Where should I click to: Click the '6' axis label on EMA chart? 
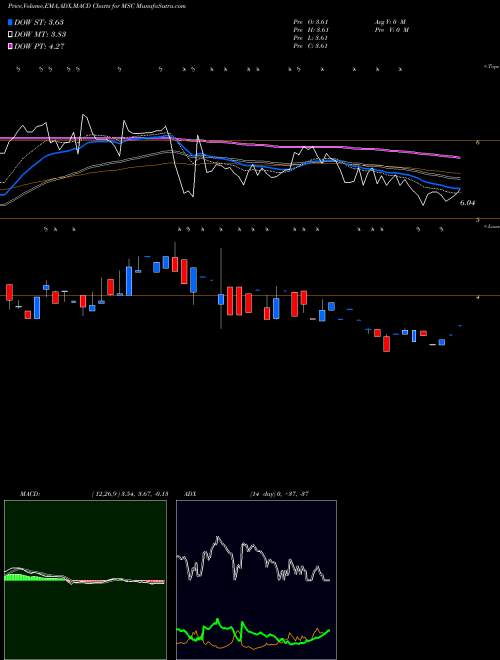click(478, 143)
